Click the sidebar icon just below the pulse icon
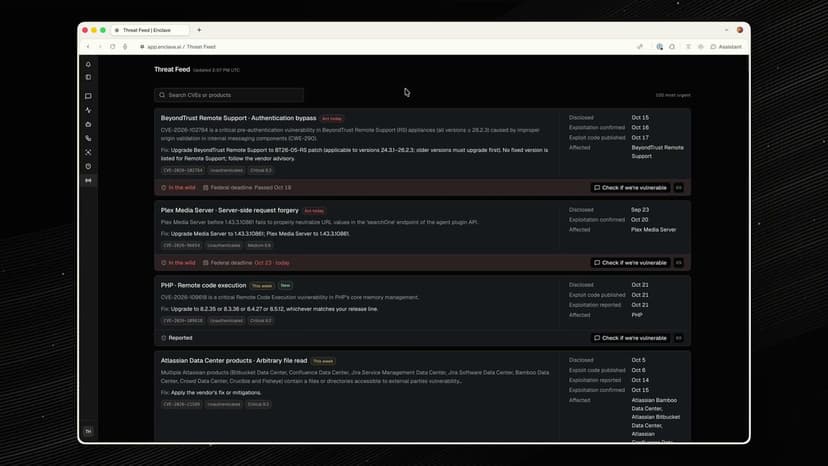Screen dimensions: 828x466 pyautogui.click(x=88, y=125)
